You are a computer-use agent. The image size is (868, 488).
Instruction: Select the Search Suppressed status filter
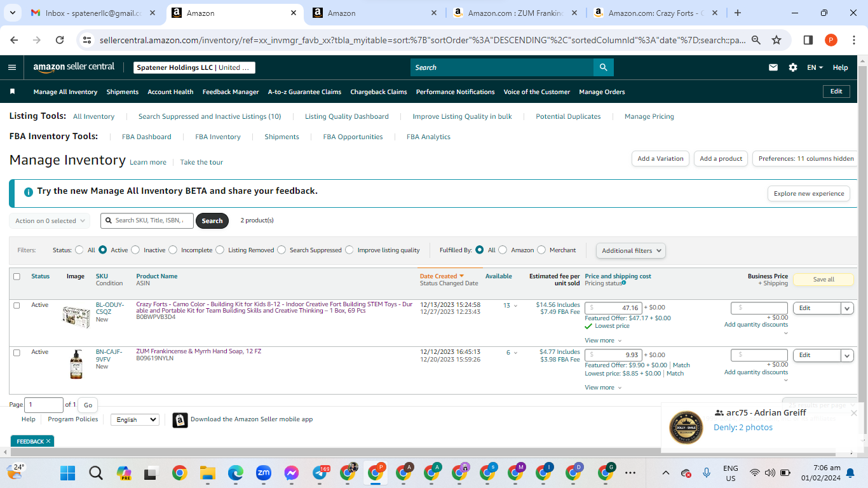281,250
